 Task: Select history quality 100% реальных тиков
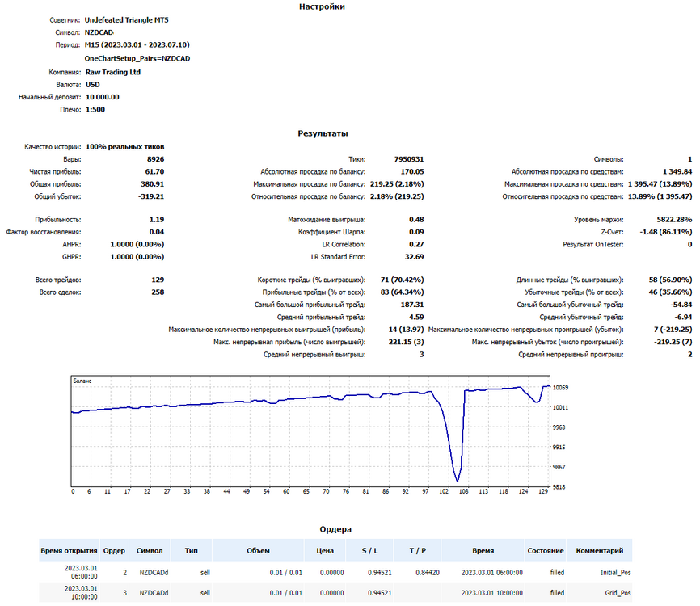[125, 147]
